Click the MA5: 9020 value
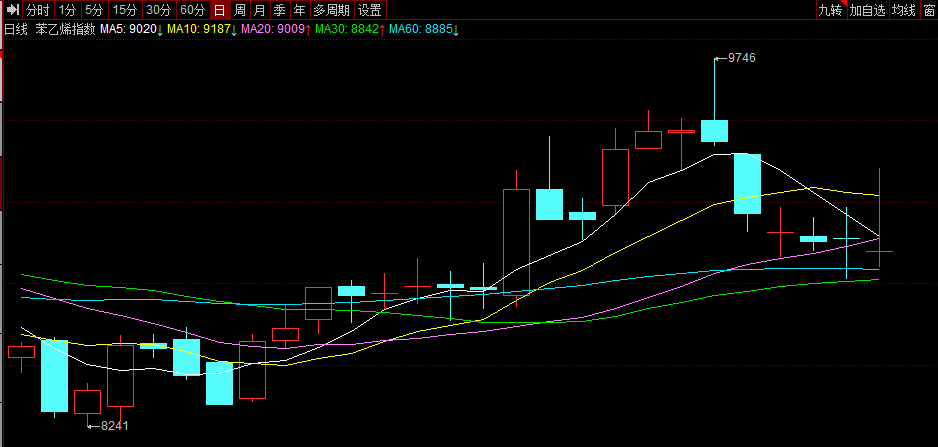 [128, 29]
